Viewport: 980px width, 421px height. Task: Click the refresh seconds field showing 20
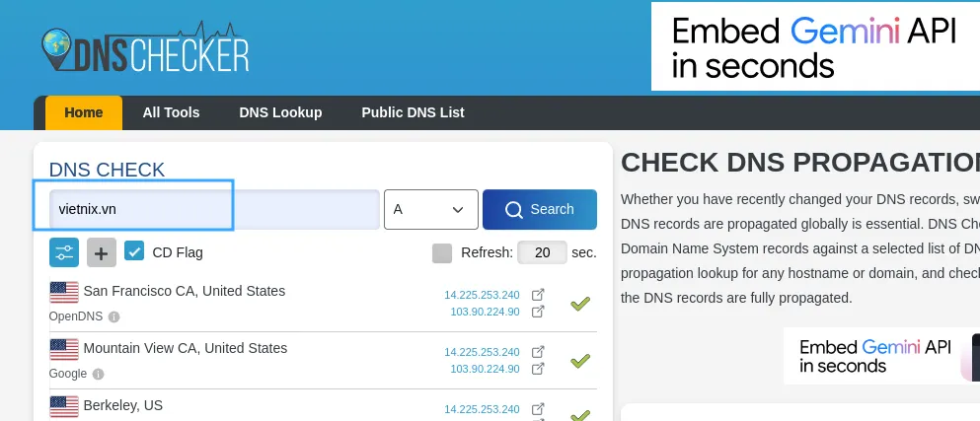click(543, 252)
